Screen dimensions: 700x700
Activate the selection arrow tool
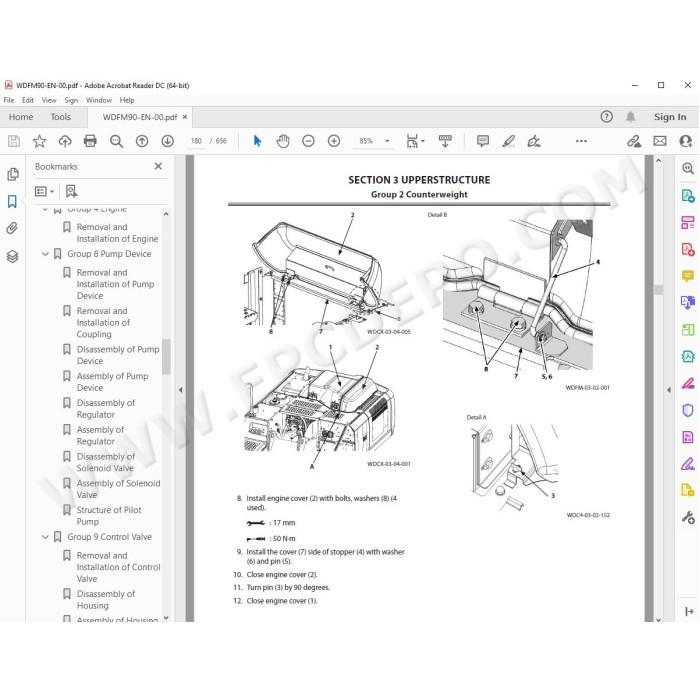pos(257,141)
